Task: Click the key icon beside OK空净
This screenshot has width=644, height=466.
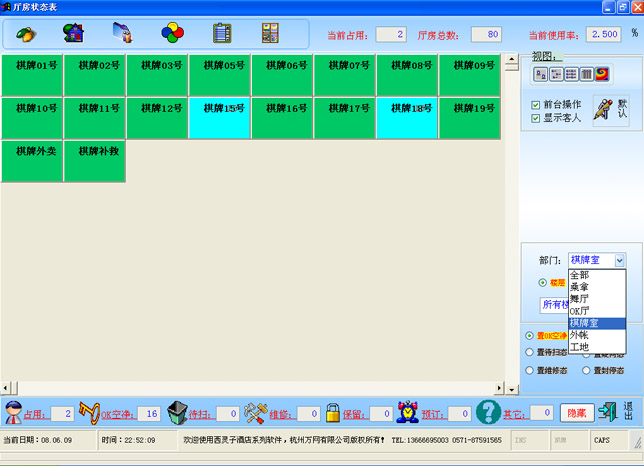Action: [91, 411]
